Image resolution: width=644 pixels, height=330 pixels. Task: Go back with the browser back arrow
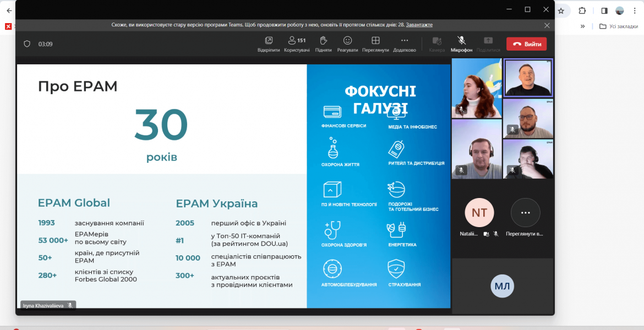tap(9, 10)
